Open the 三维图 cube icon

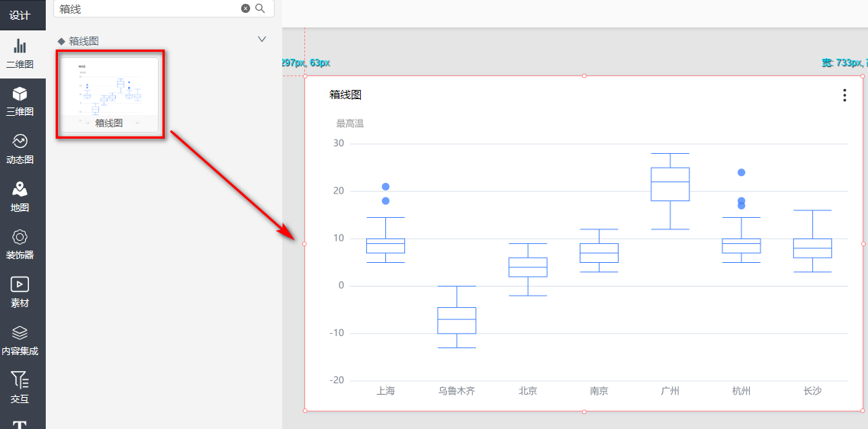tap(20, 101)
